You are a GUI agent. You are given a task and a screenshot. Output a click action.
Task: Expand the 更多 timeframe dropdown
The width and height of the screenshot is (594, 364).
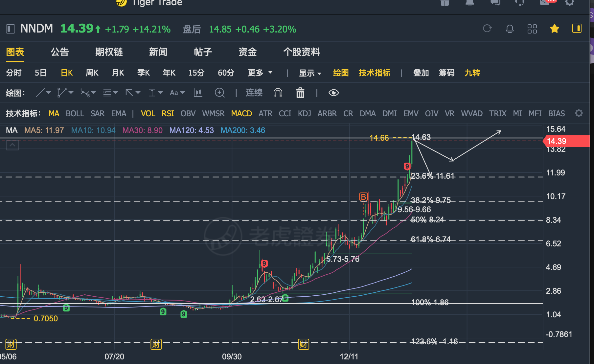pyautogui.click(x=260, y=73)
